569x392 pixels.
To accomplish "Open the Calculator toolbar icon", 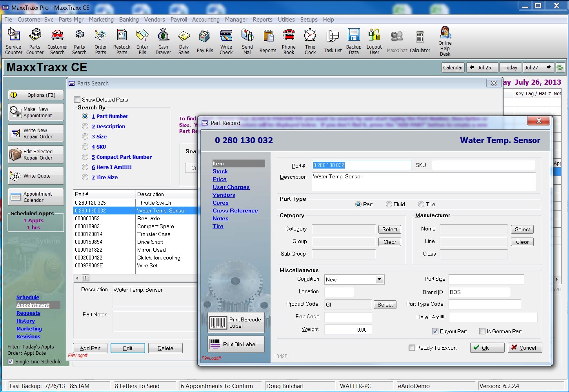I will 420,41.
